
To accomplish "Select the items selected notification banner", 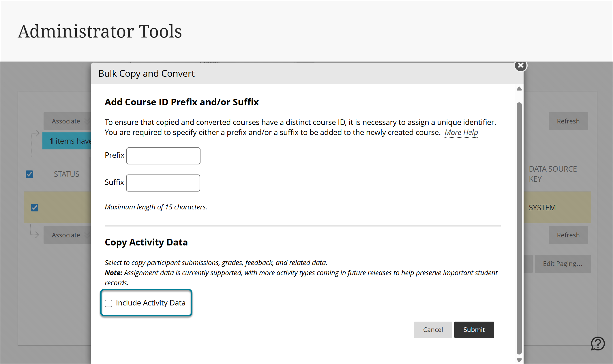I will 69,141.
